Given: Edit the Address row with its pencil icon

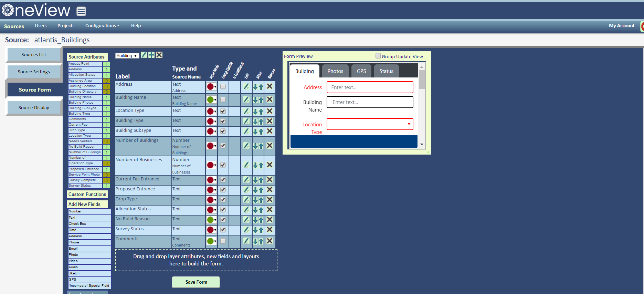Looking at the screenshot, I should click(x=246, y=86).
